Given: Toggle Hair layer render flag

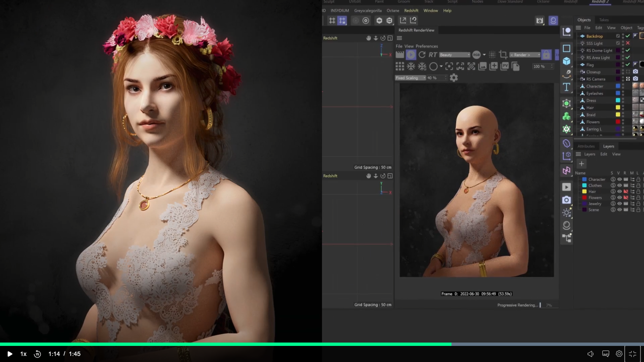Looking at the screenshot, I should coord(626,192).
